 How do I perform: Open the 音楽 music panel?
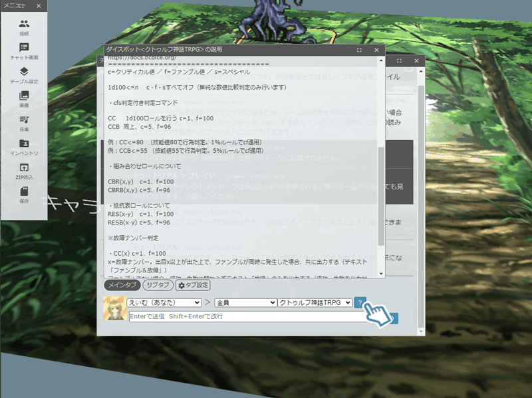click(x=24, y=123)
